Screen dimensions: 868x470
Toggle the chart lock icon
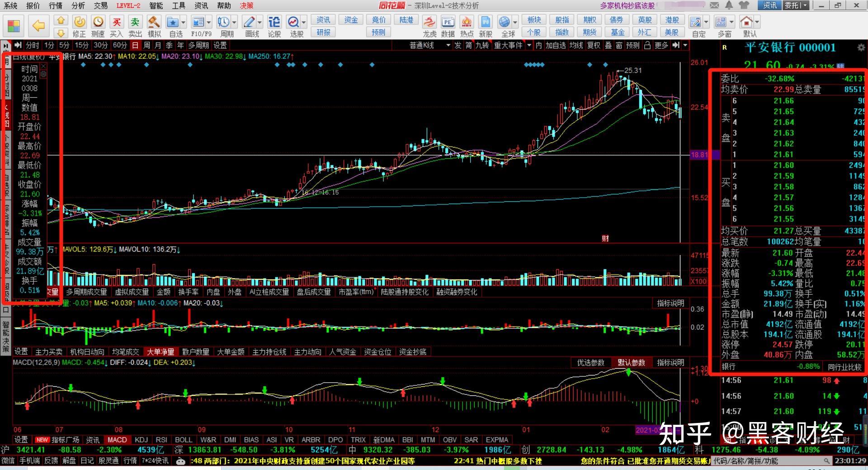coord(647,45)
